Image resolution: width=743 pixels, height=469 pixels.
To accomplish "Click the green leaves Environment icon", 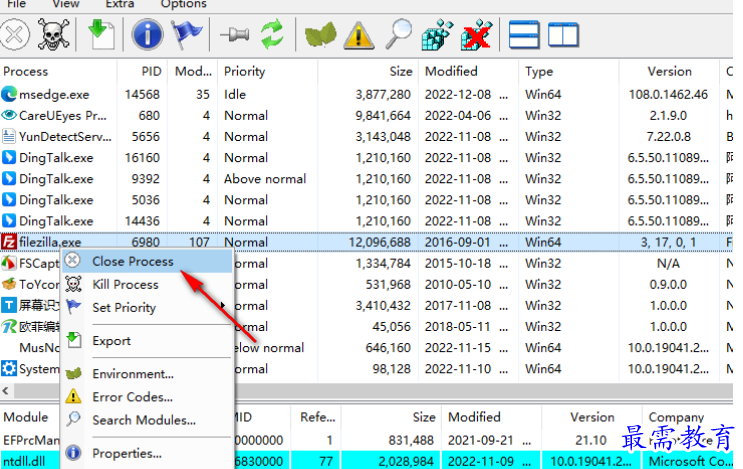I will 320,35.
